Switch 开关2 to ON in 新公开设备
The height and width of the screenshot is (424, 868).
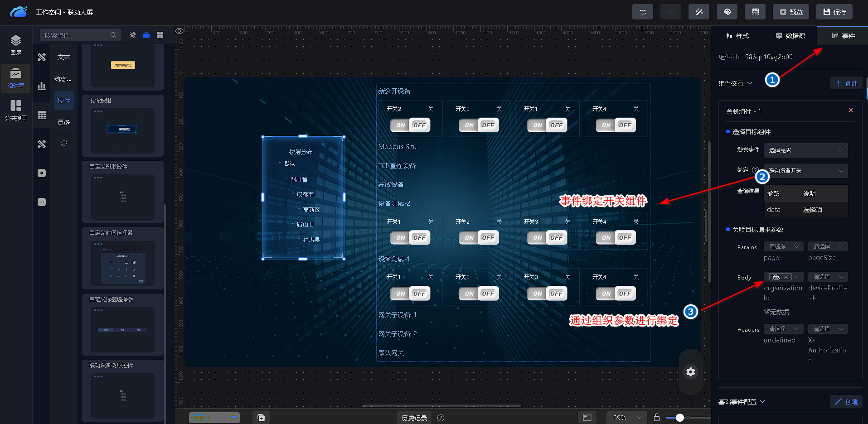[x=401, y=125]
